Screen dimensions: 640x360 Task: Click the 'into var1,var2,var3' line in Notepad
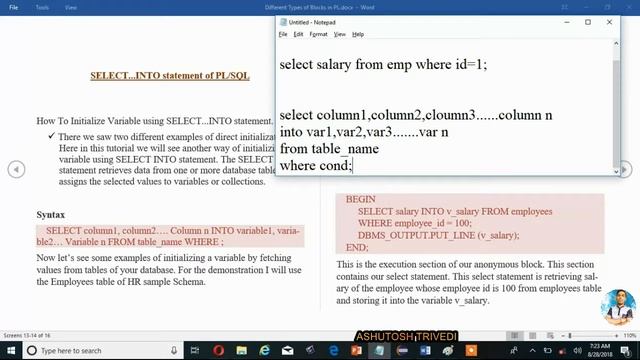click(x=364, y=132)
